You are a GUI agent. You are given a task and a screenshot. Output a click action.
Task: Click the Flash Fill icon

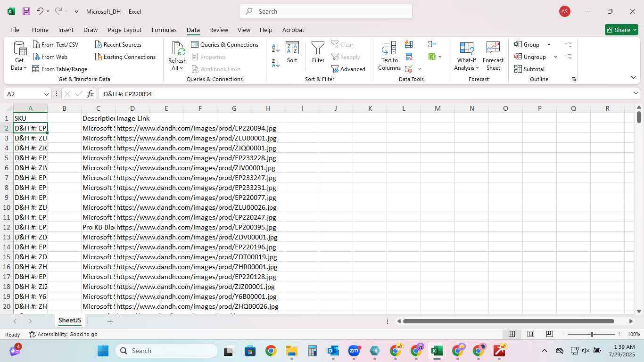(x=409, y=44)
